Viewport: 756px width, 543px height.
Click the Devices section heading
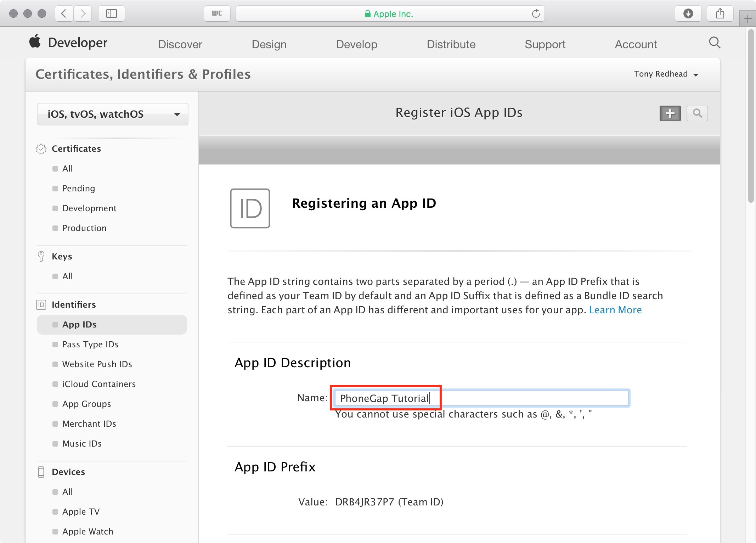click(x=68, y=472)
